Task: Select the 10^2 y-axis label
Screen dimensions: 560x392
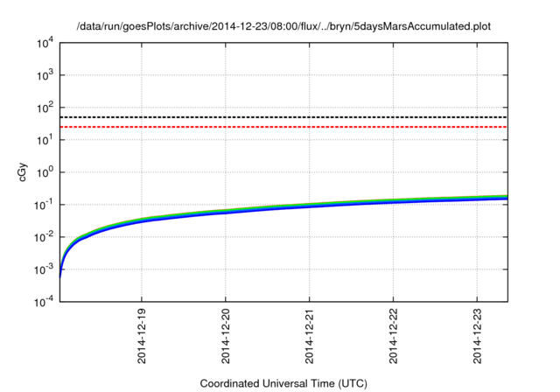Action: point(45,108)
